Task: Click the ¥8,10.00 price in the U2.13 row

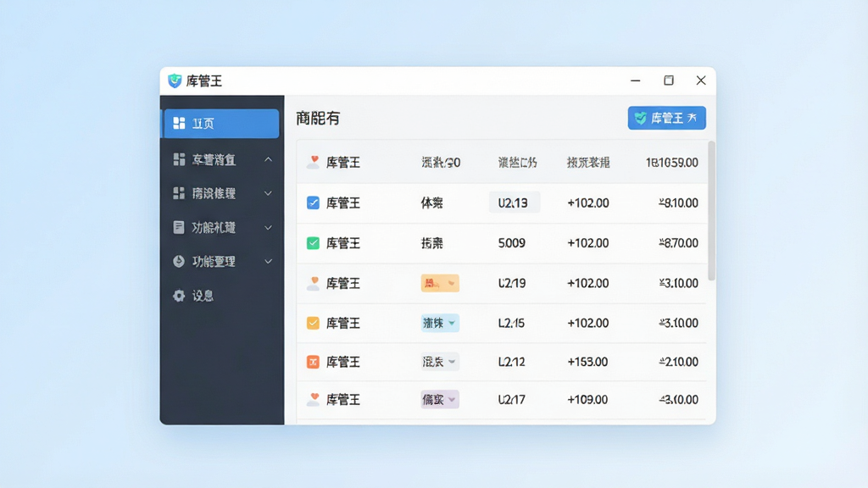Action: click(678, 203)
